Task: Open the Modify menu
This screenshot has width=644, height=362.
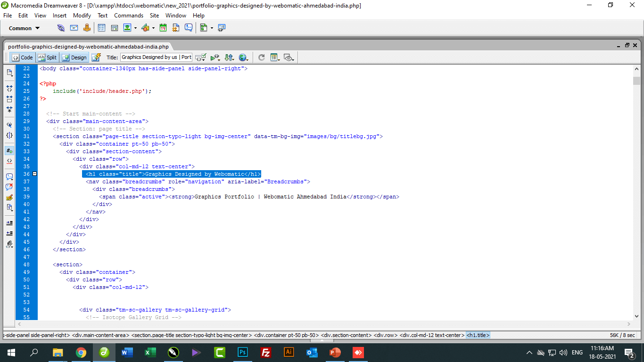Action: pyautogui.click(x=82, y=16)
